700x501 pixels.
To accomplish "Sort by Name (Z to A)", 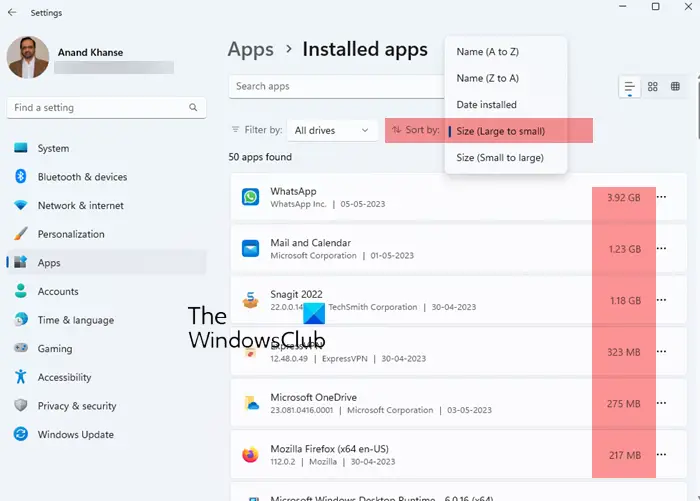I will [506, 78].
